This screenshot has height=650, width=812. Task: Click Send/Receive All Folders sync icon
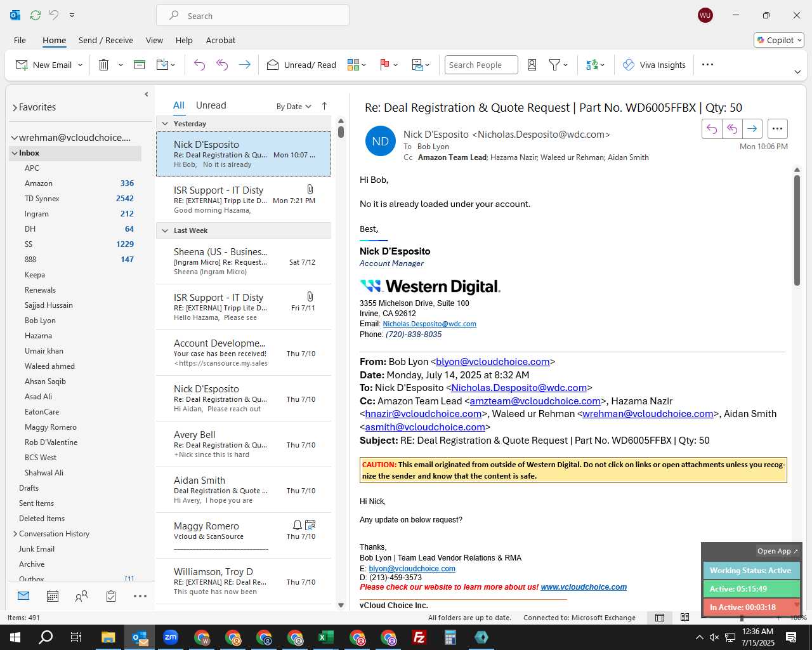(36, 15)
